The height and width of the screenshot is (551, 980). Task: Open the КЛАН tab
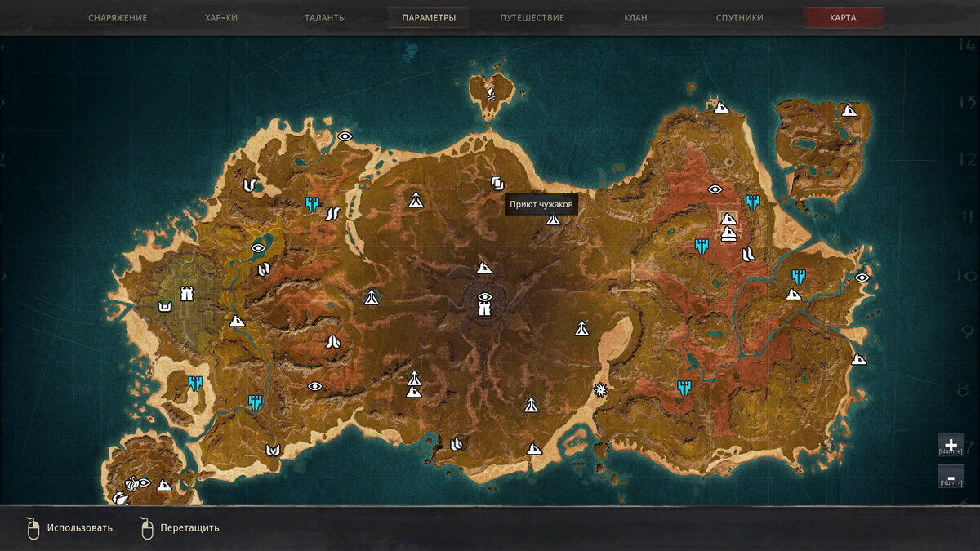(635, 17)
